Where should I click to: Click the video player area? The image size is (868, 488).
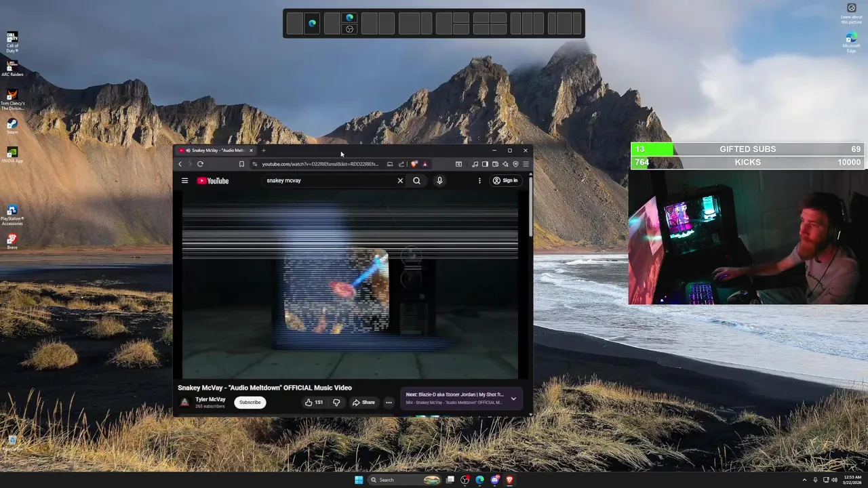[350, 285]
